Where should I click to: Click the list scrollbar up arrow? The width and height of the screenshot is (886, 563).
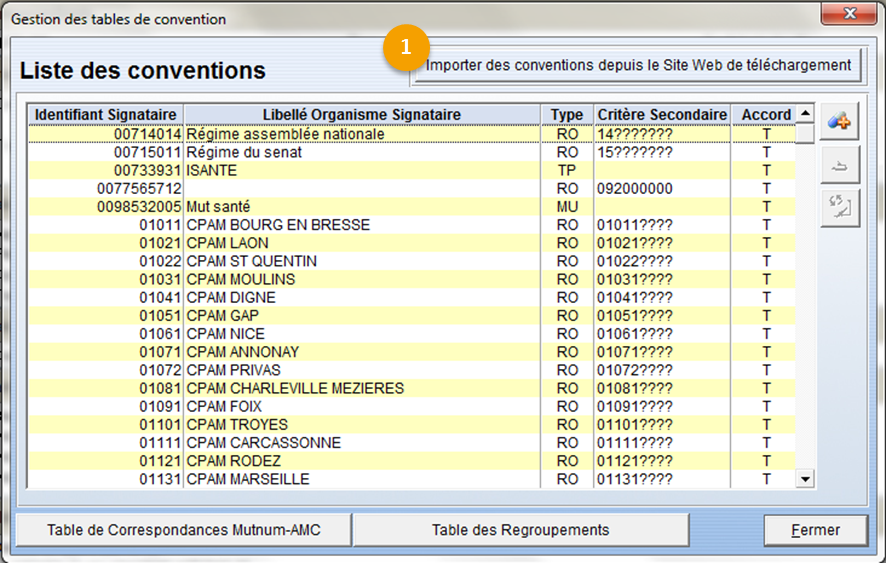[805, 114]
